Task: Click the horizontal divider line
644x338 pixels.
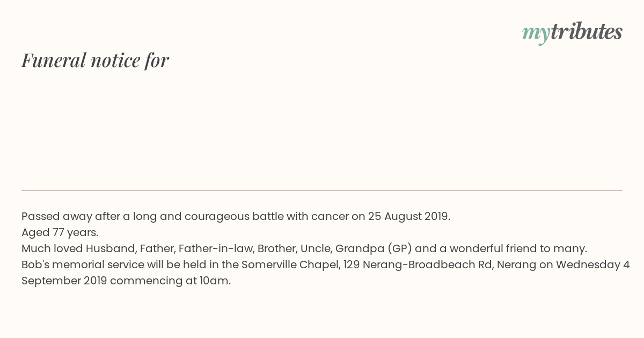Action: click(x=322, y=190)
